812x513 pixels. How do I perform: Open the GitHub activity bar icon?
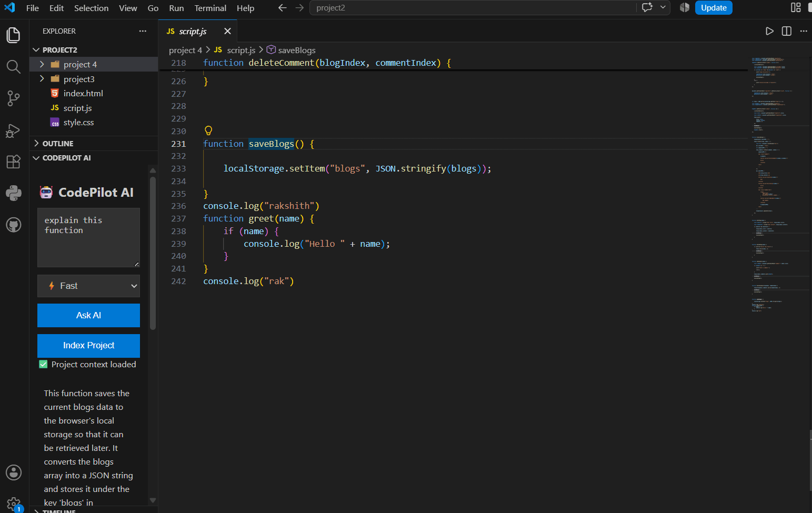pyautogui.click(x=13, y=225)
